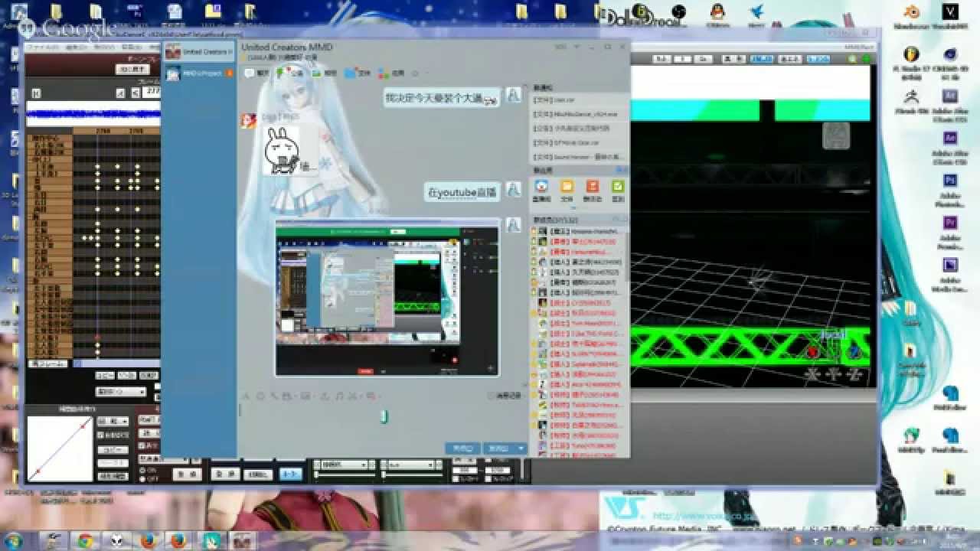Select the ON radio button in MMD
The image size is (980, 551).
pos(142,470)
